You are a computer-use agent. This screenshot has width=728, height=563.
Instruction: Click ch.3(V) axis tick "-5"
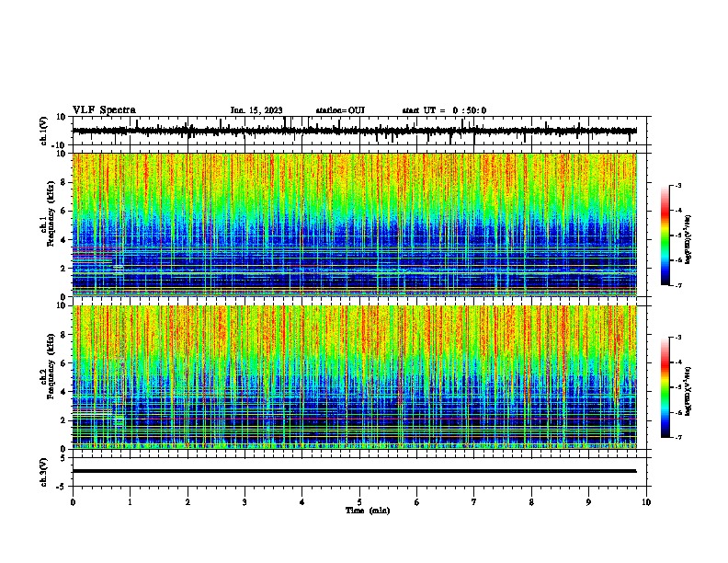click(x=62, y=487)
